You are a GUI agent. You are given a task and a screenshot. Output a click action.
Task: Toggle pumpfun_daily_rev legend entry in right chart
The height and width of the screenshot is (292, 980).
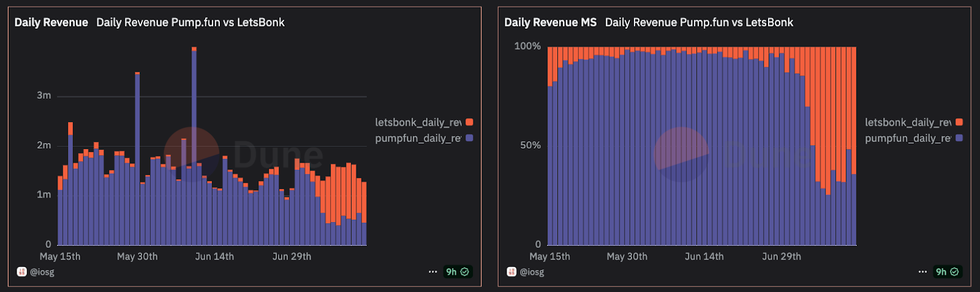coord(914,138)
